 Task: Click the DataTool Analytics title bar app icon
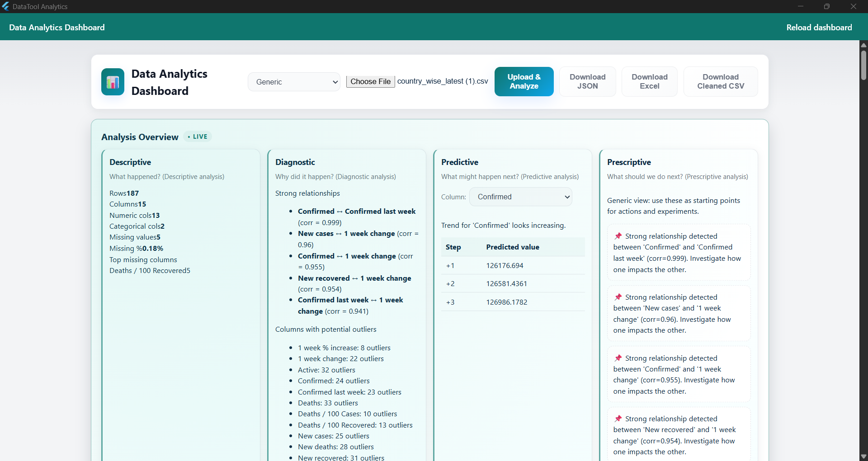5,6
